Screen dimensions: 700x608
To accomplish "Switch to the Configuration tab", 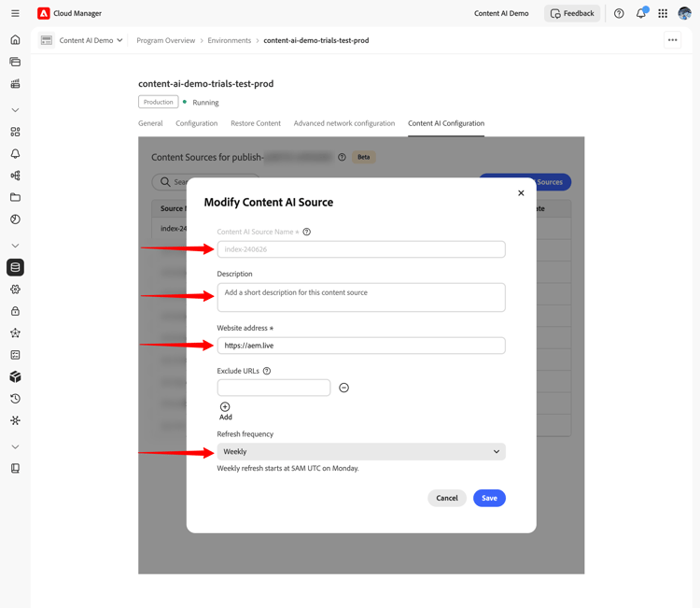I will (x=196, y=123).
